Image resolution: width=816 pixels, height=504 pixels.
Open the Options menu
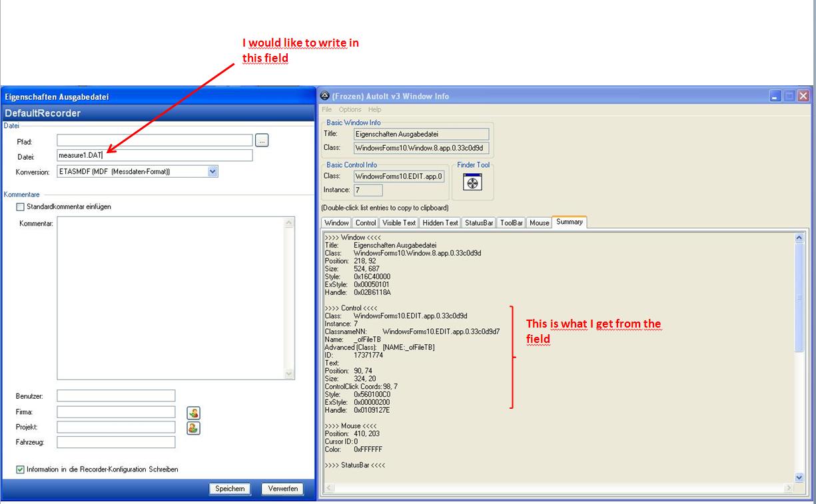350,109
